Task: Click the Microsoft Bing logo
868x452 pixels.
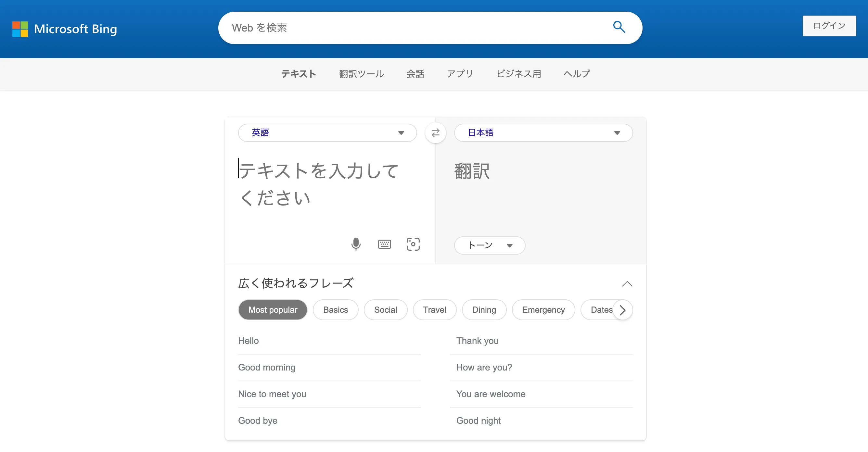Action: click(64, 29)
